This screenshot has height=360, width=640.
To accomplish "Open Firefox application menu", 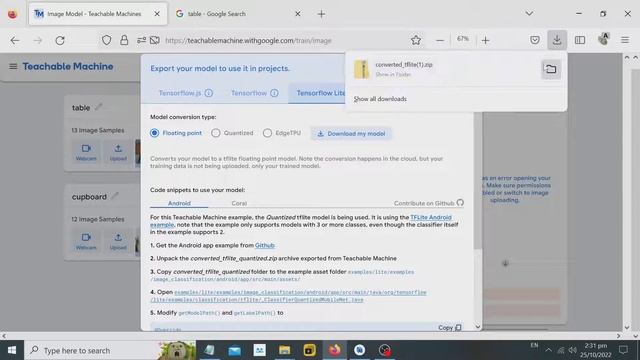I will tap(625, 40).
